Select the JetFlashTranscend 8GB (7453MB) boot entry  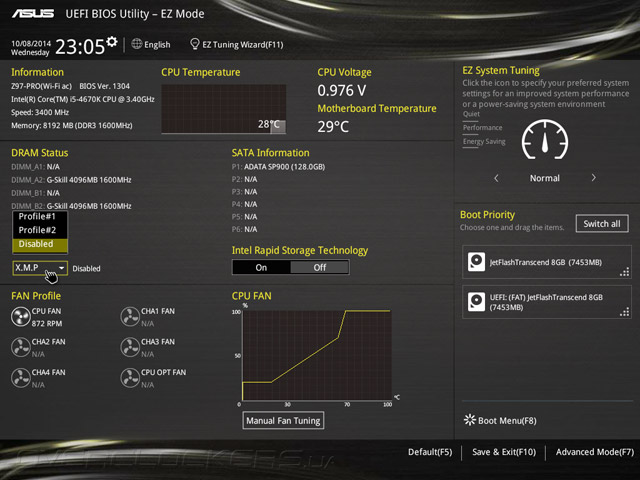point(547,262)
